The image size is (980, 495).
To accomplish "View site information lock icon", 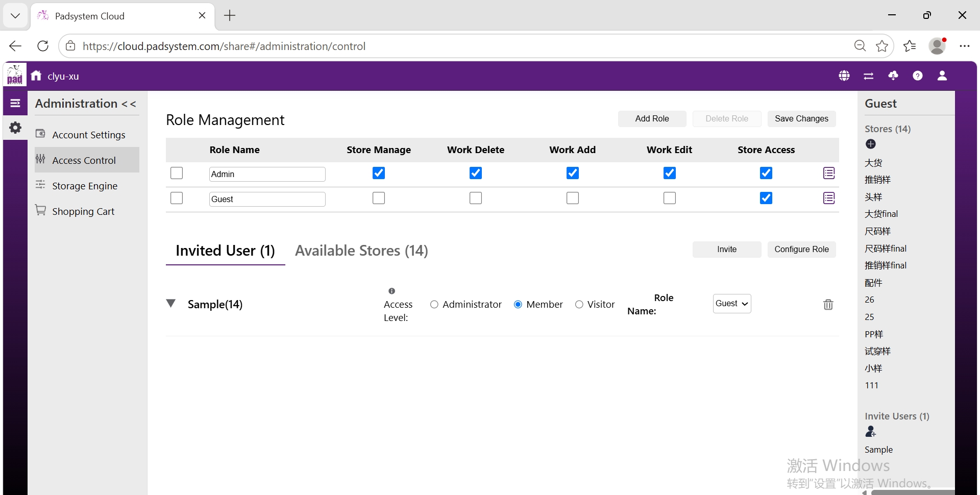I will [70, 46].
